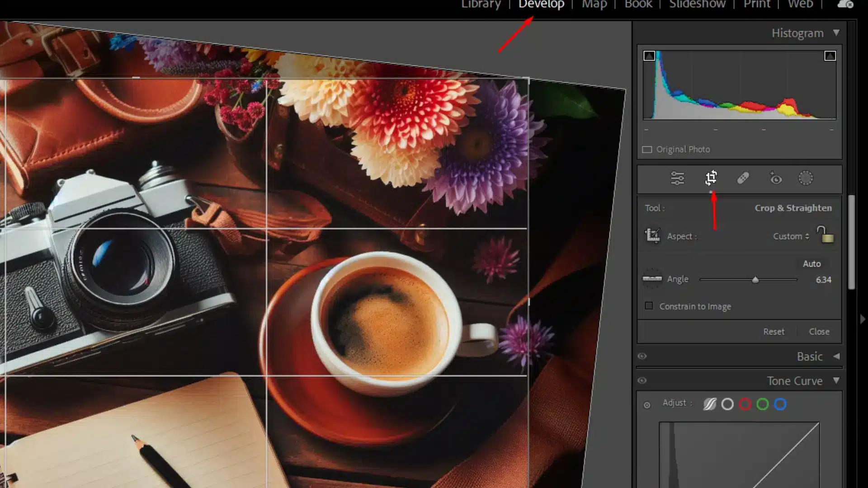
Task: Toggle the Basic panel visibility eye
Action: click(642, 356)
